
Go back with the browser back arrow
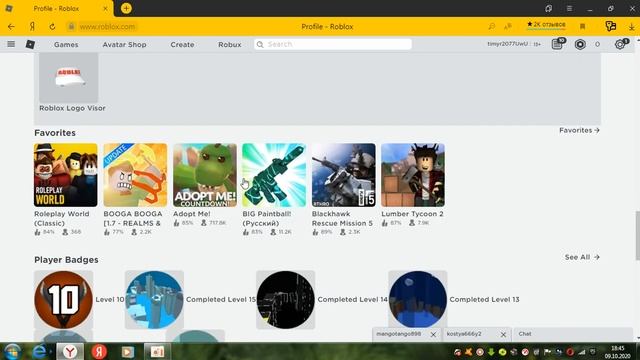(x=11, y=27)
